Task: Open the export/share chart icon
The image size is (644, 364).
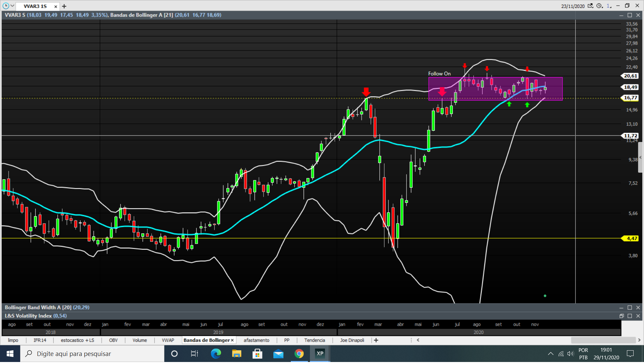Action: [x=590, y=6]
